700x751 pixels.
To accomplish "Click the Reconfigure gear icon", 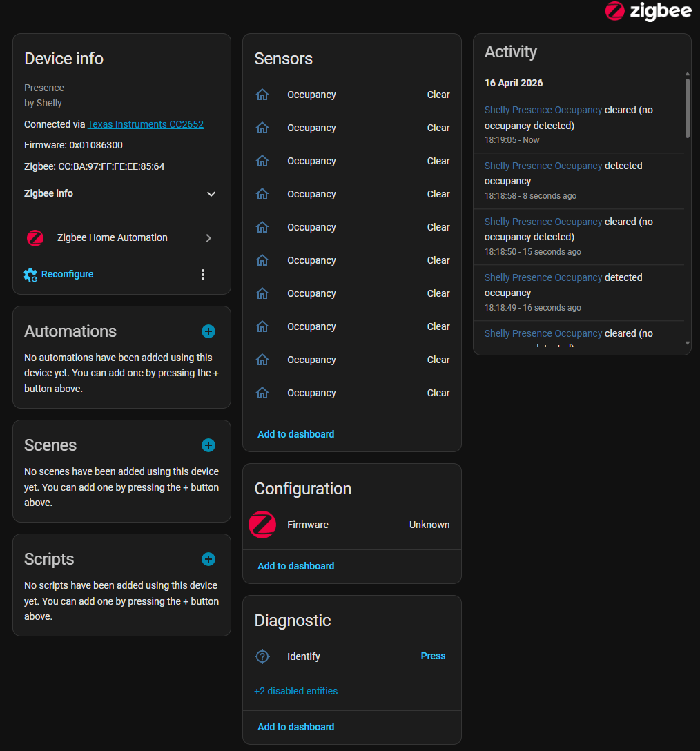I will point(30,275).
